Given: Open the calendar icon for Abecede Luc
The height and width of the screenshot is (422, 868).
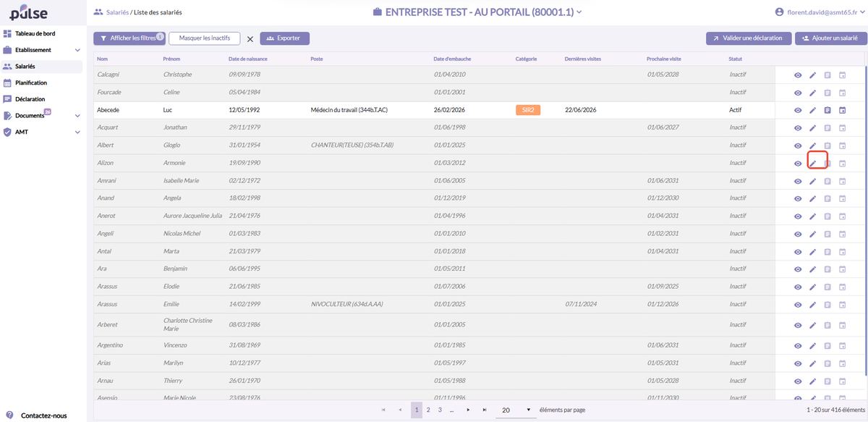Looking at the screenshot, I should 842,110.
